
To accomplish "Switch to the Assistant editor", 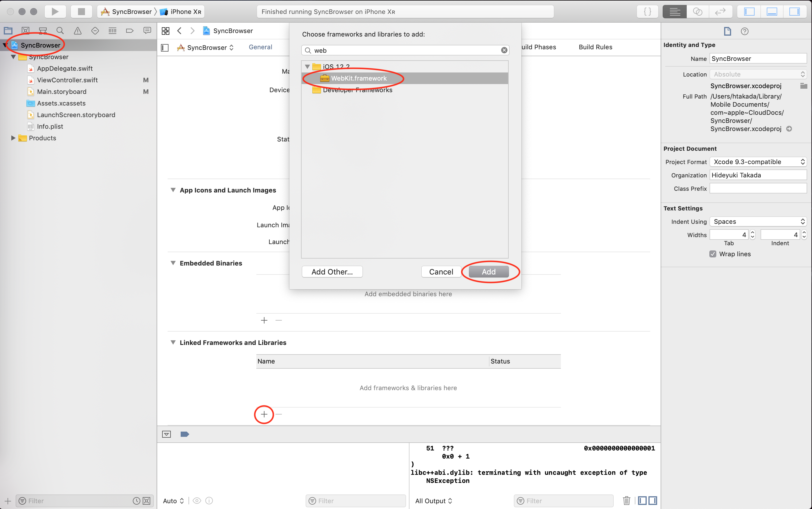I will point(697,11).
